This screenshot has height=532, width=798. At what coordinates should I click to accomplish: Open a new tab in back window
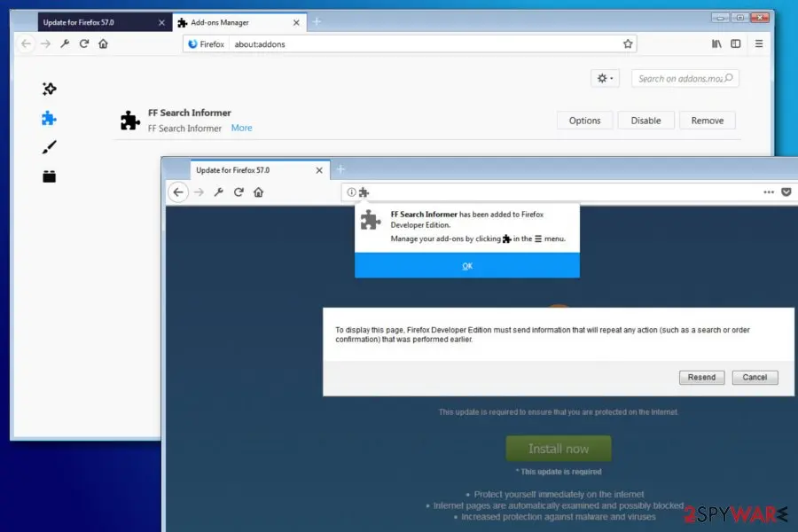[x=317, y=22]
